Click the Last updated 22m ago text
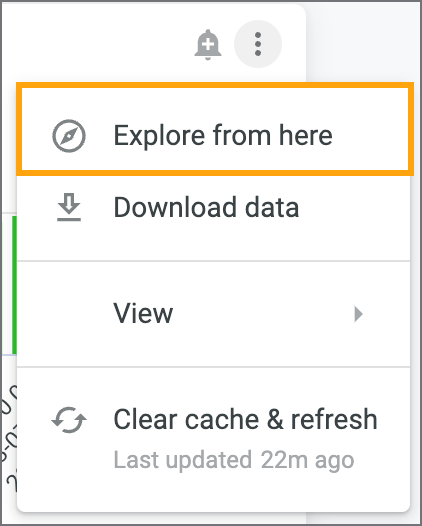The height and width of the screenshot is (526, 422). [234, 460]
